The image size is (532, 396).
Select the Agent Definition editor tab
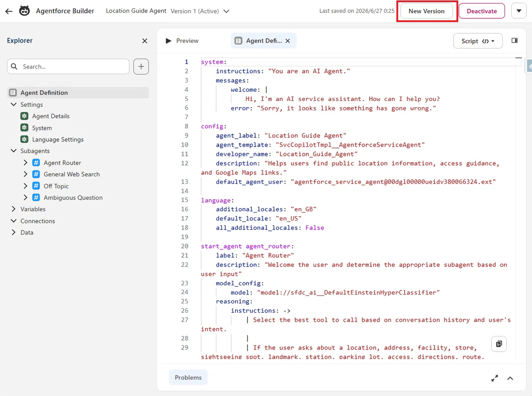click(264, 41)
